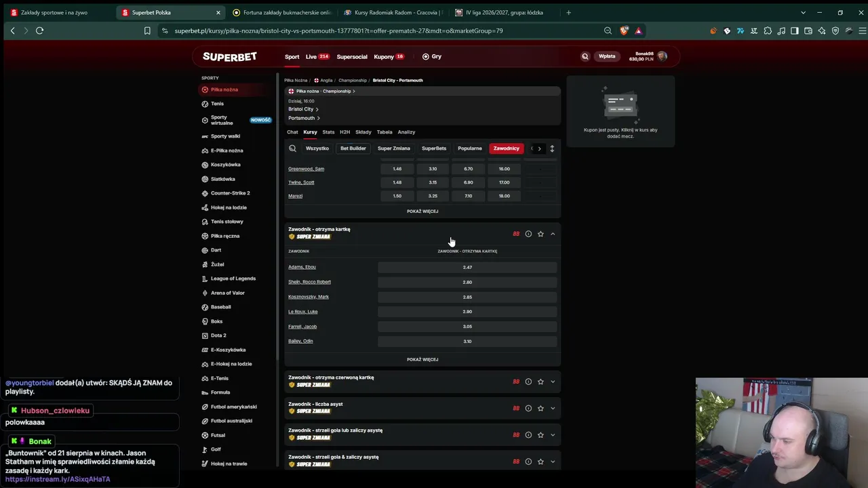Favorite strzeli gola & zaliczy asystę market

(540, 462)
